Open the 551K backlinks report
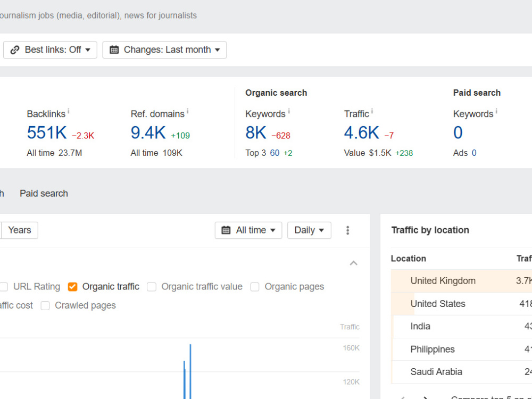This screenshot has height=399, width=532. [47, 132]
